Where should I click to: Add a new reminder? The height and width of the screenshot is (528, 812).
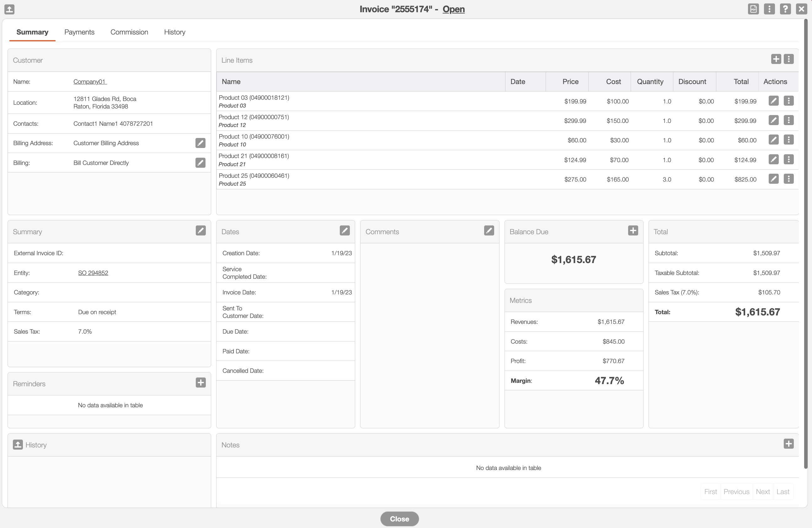[x=200, y=383]
